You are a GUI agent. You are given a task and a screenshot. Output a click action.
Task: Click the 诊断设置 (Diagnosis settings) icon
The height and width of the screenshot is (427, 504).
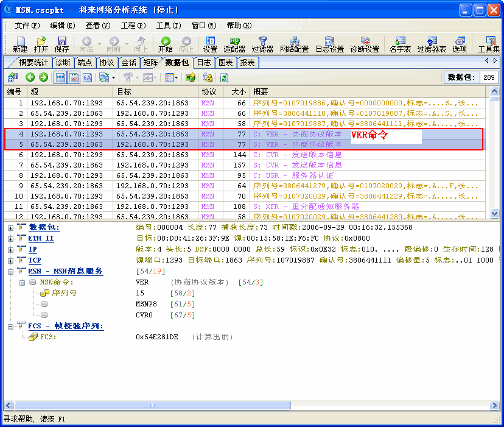coord(366,44)
